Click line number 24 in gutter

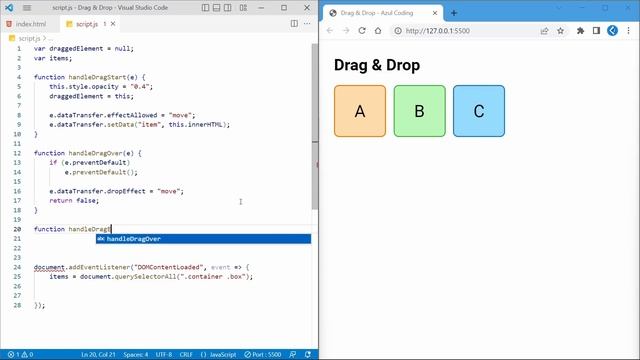(17, 267)
